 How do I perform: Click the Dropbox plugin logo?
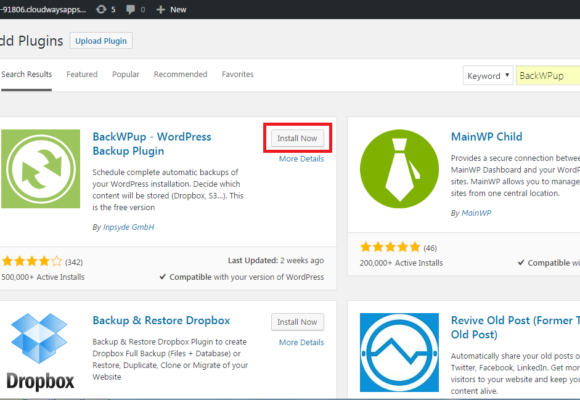40,352
